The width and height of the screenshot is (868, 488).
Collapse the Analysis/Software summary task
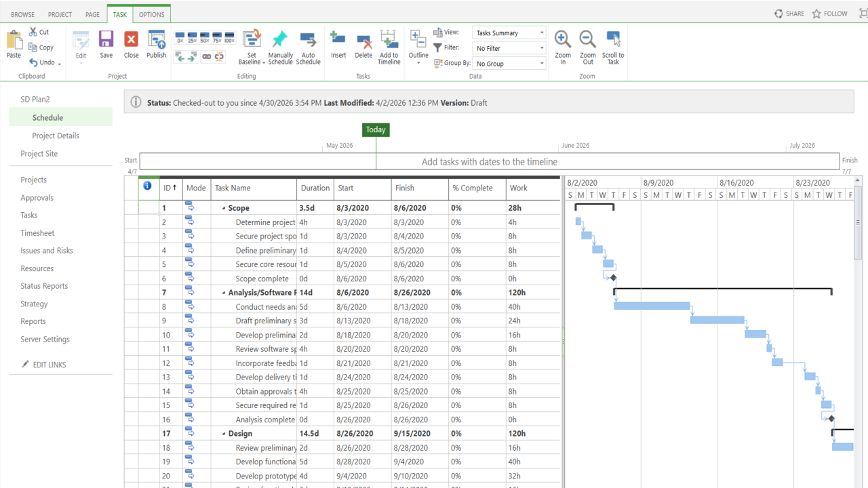tap(224, 293)
